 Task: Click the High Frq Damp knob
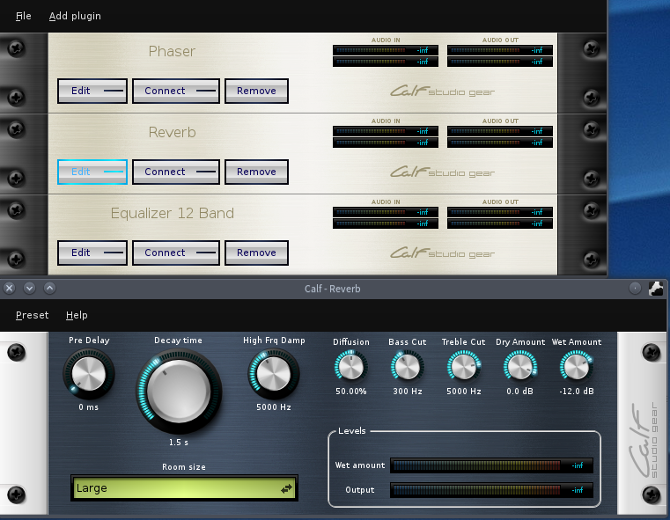[267, 375]
